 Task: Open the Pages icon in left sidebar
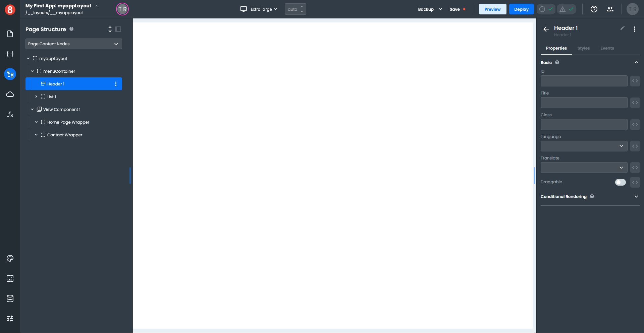point(10,34)
